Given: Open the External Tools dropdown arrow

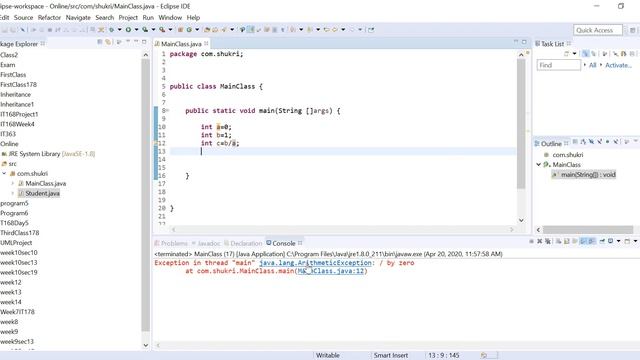Looking at the screenshot, I should coord(170,29).
